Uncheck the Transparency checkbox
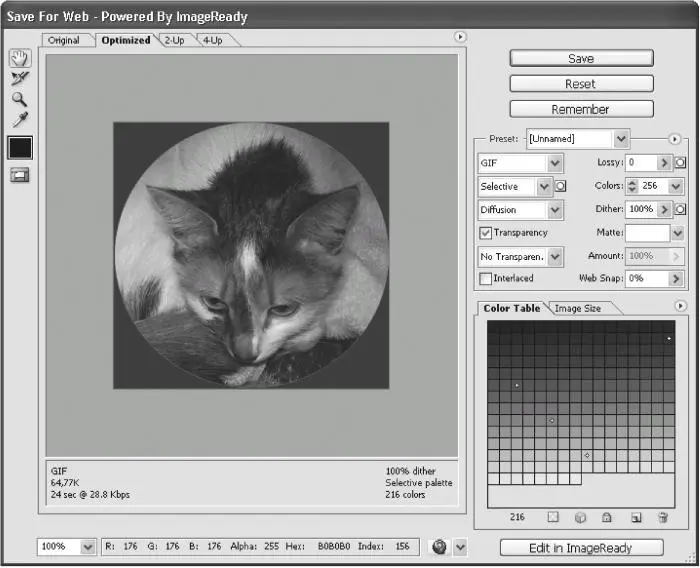 point(485,233)
